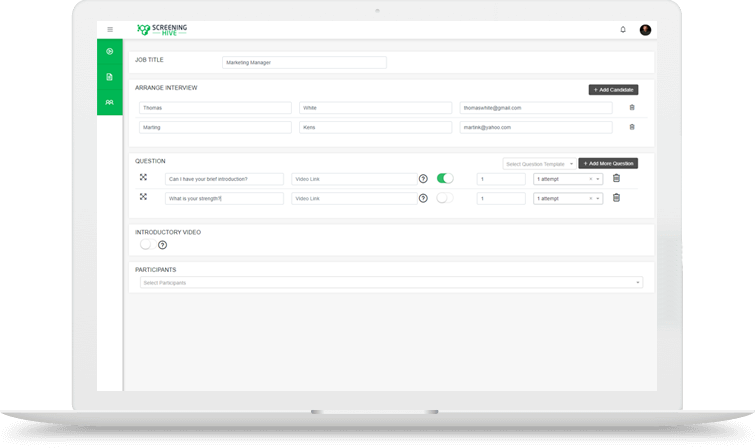Click the ARRANGE INTERVIEW heading
Image resolution: width=755 pixels, height=448 pixels.
point(166,88)
